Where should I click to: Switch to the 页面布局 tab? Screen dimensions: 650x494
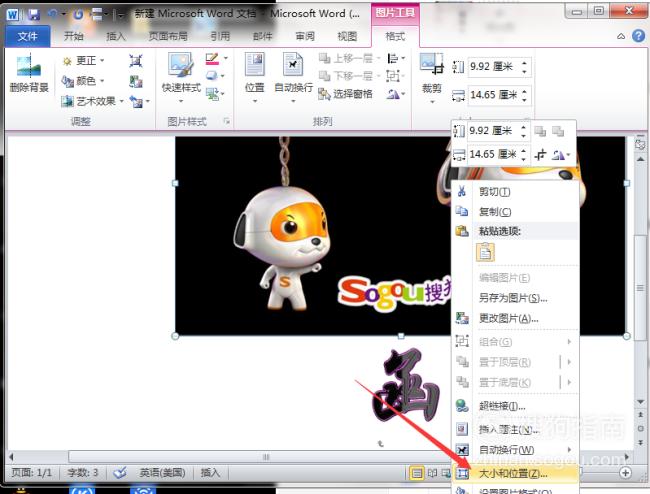coord(168,36)
